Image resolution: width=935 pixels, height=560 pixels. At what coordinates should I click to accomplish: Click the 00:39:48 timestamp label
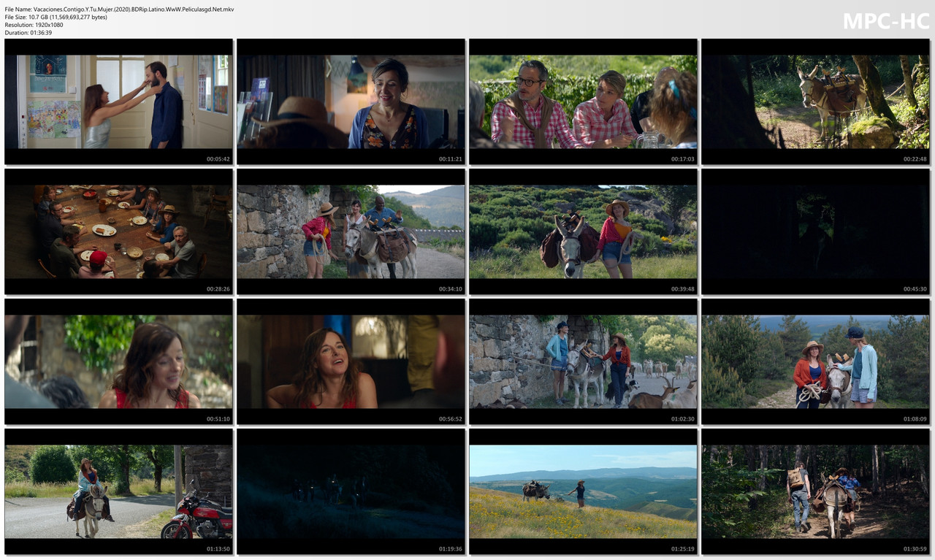[682, 288]
